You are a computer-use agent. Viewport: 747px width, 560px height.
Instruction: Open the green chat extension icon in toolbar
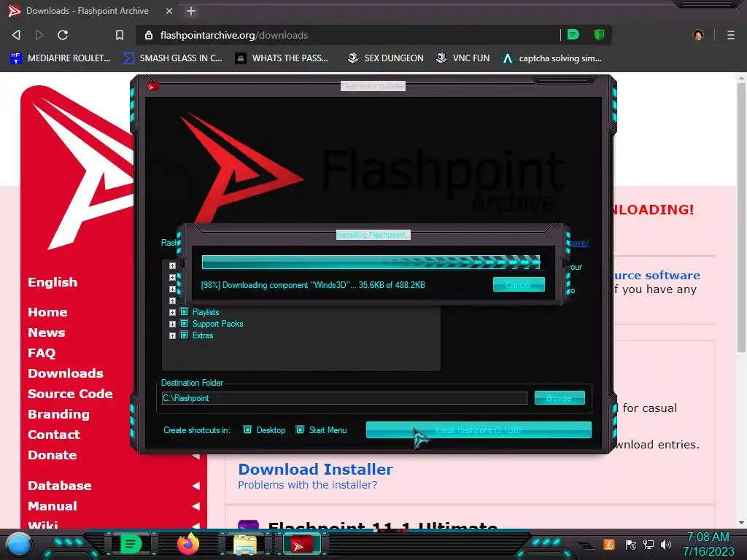pyautogui.click(x=573, y=35)
